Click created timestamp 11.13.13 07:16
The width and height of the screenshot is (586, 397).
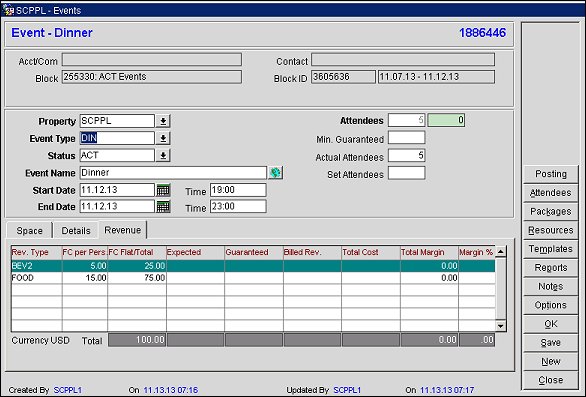tap(171, 390)
